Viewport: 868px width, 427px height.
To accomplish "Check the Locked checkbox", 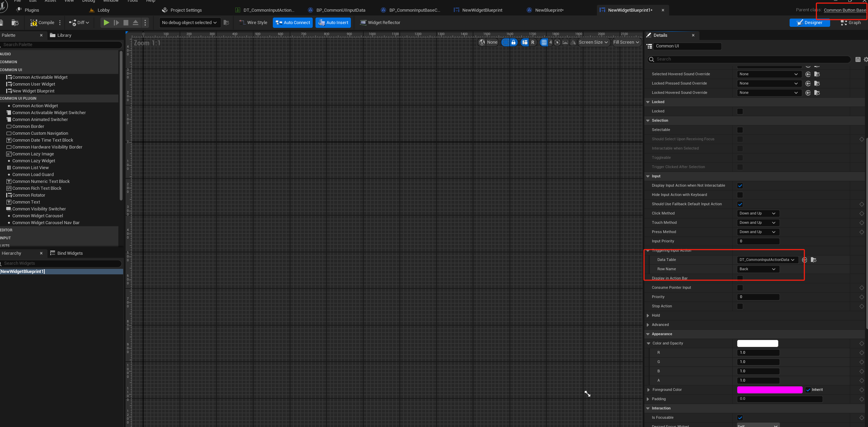I will (740, 111).
